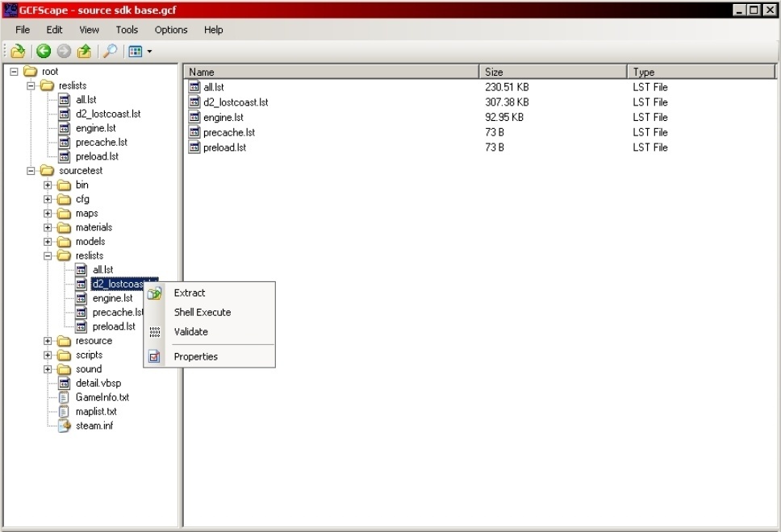Sort files by the Type column header
Viewport: 781px width, 532px height.
[x=701, y=73]
